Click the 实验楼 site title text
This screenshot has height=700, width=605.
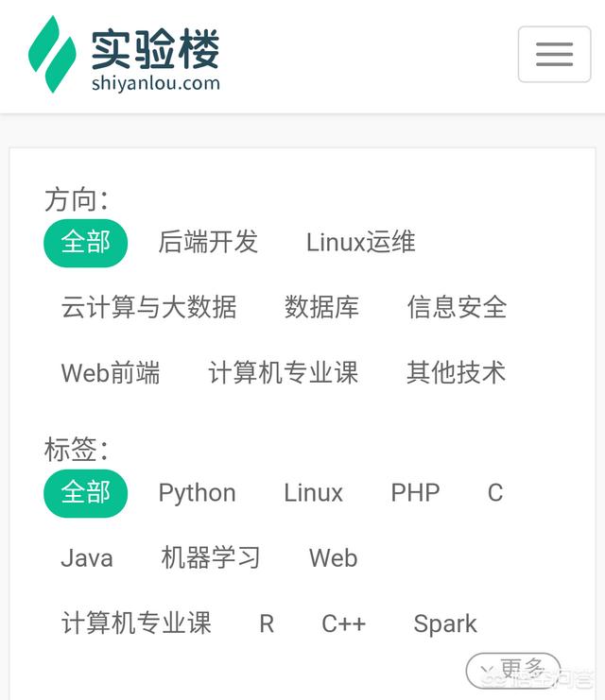(x=156, y=47)
